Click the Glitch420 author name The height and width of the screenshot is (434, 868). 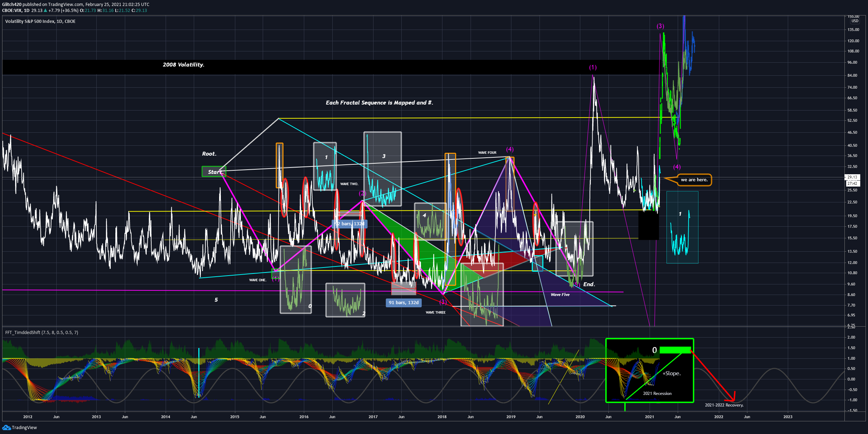[12, 5]
